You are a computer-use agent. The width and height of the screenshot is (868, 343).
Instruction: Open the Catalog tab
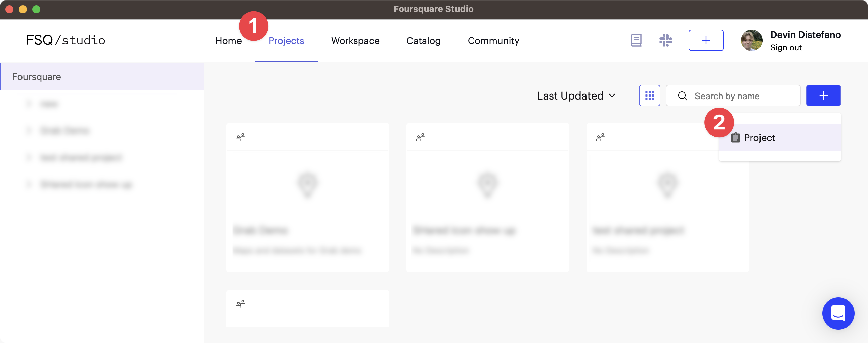click(423, 41)
